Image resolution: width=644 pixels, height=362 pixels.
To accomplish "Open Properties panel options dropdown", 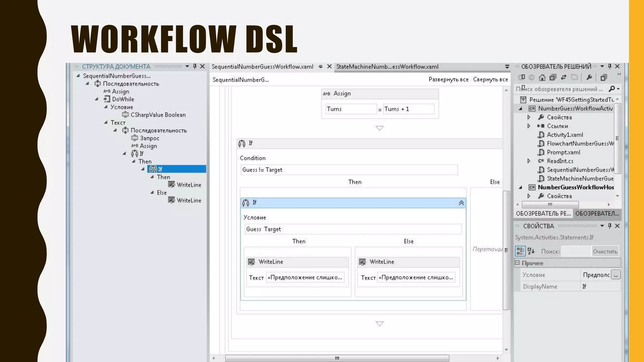I will pos(602,226).
